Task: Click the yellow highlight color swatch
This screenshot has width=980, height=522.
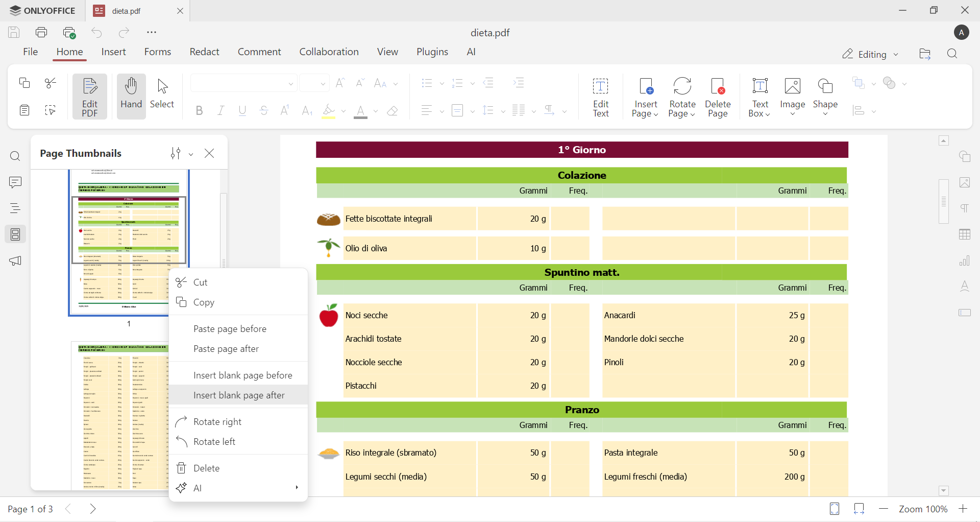Action: click(x=329, y=112)
